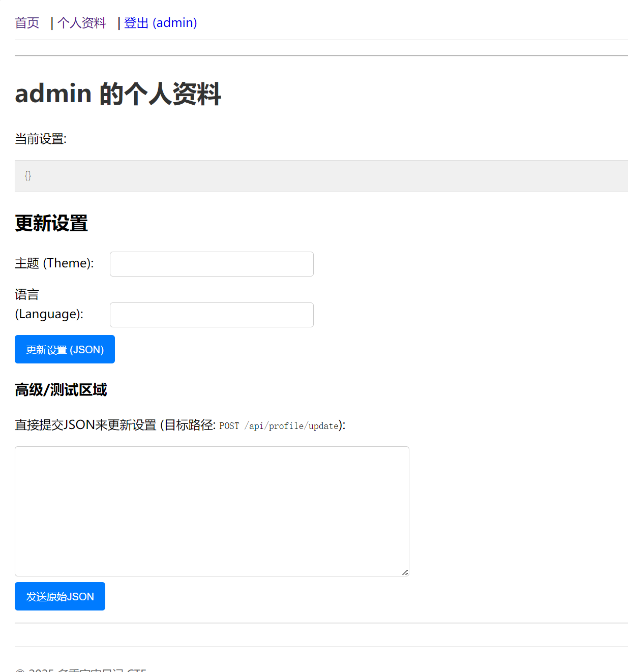Click into the 语言 (Language) text box
The image size is (628, 672).
pos(212,315)
